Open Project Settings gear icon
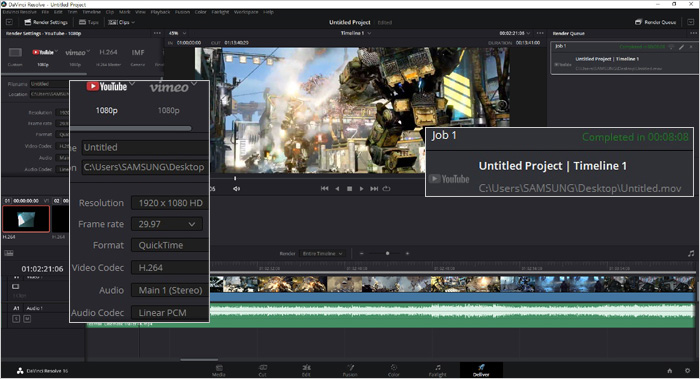The image size is (700, 379). (x=688, y=371)
